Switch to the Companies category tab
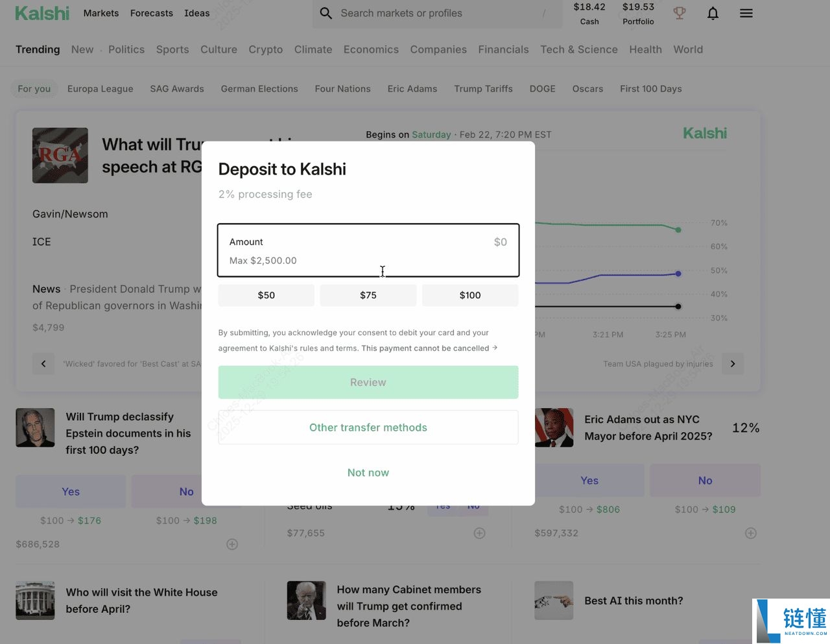 pos(438,49)
